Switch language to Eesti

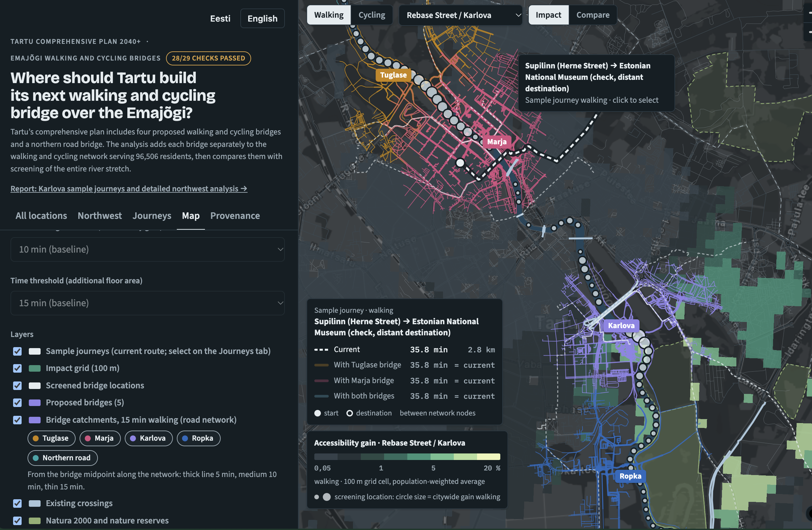220,18
